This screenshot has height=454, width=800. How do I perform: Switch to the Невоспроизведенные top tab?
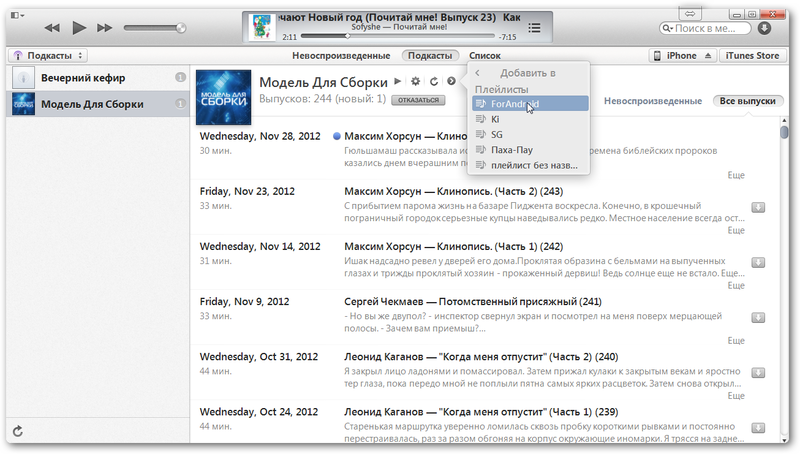(x=341, y=56)
